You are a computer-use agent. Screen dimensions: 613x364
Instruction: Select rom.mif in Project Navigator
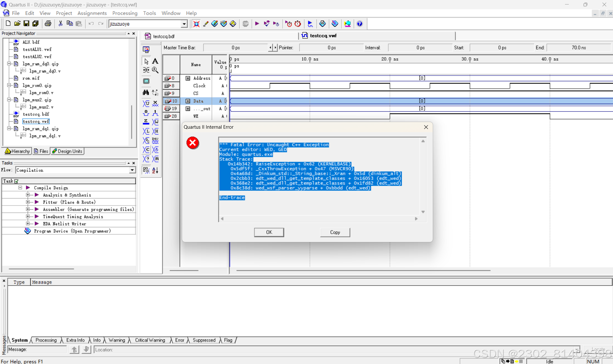(31, 78)
